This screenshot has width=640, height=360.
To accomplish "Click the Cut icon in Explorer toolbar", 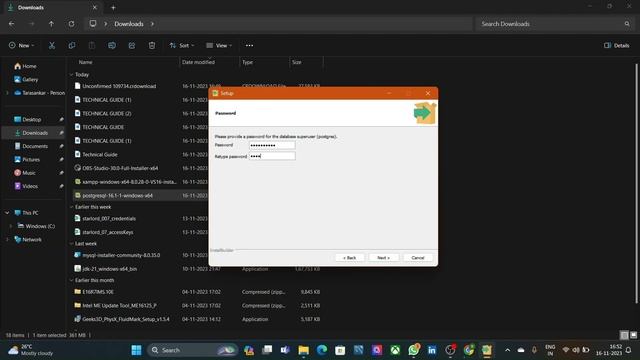I will pyautogui.click(x=52, y=45).
